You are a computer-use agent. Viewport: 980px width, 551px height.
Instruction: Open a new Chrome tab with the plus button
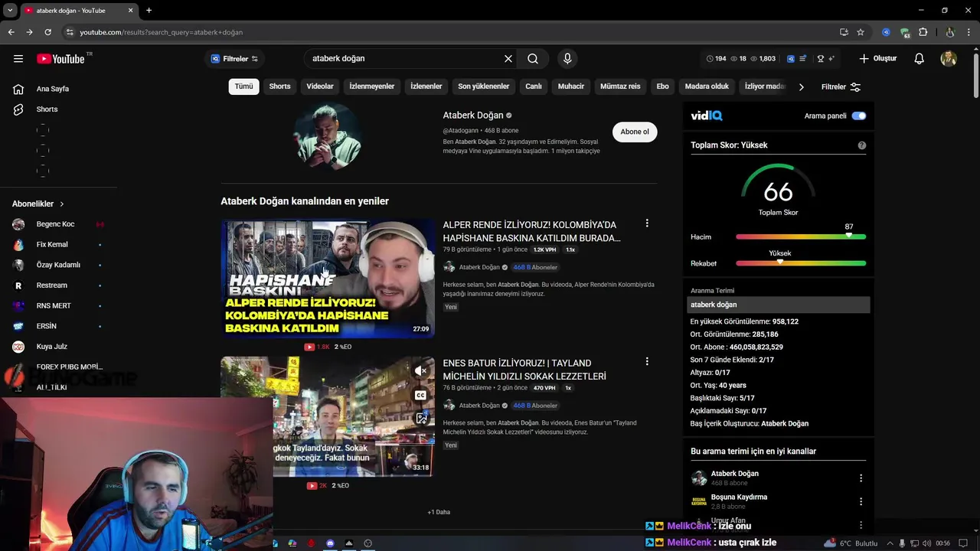pos(149,11)
